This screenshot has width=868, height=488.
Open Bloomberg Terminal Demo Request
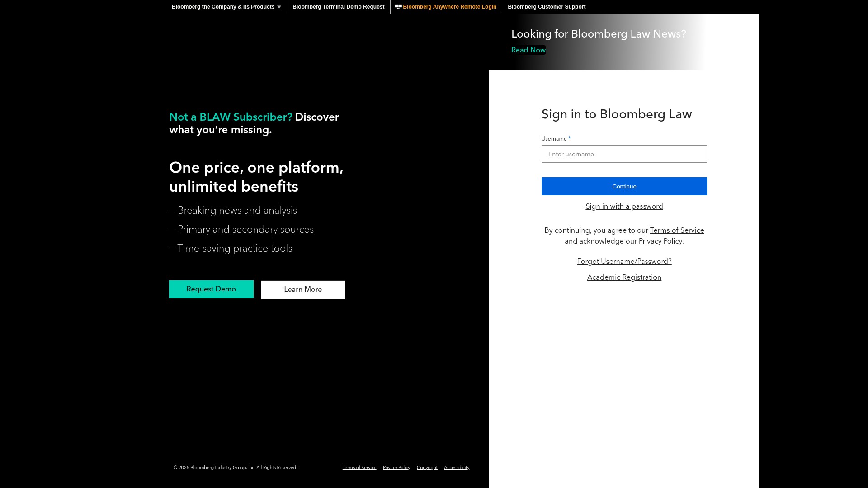pyautogui.click(x=338, y=7)
